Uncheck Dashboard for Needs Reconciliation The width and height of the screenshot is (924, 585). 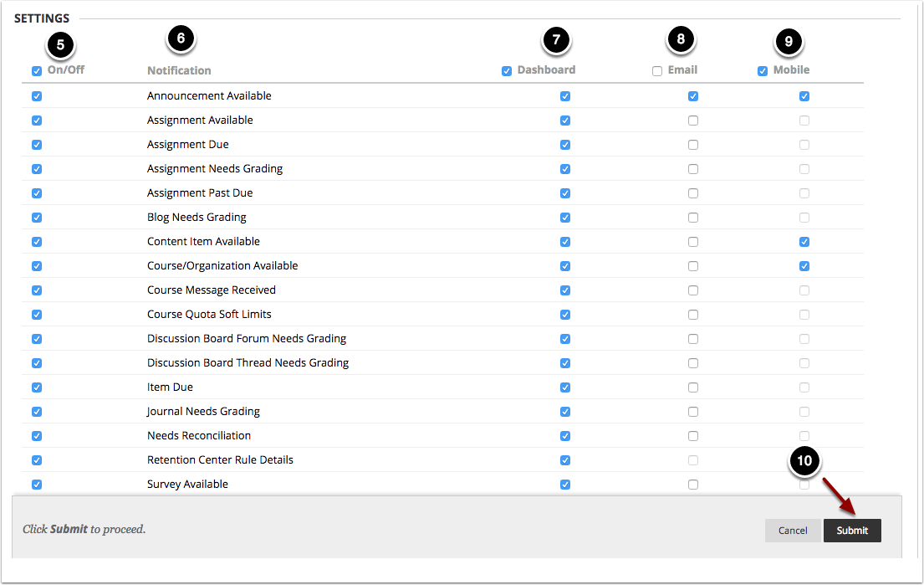pyautogui.click(x=565, y=436)
